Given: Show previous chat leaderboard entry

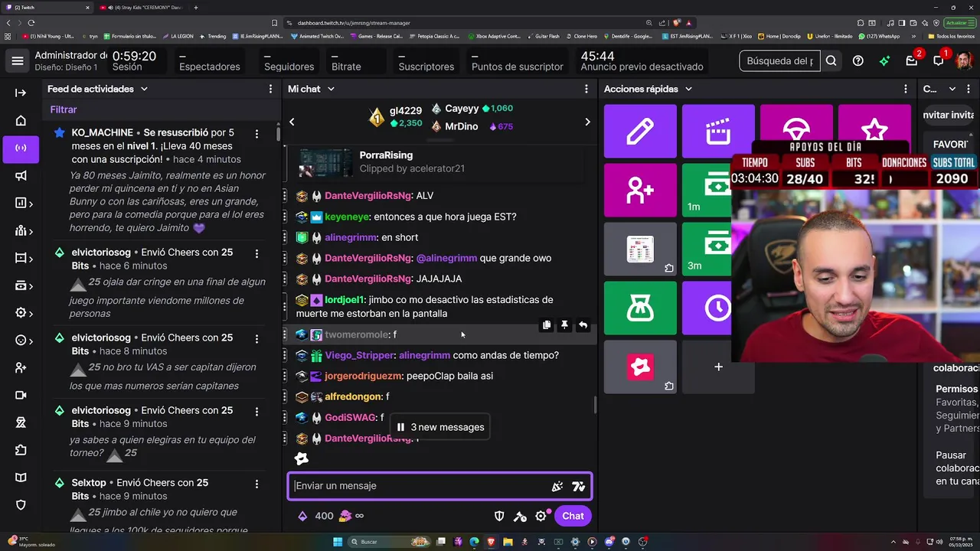Looking at the screenshot, I should coord(292,122).
